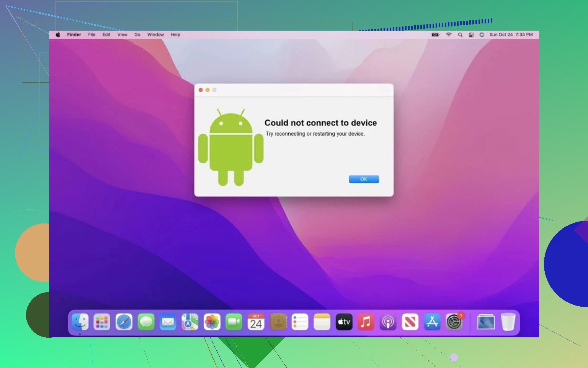The width and height of the screenshot is (588, 368).
Task: Open the Messages app
Action: (146, 322)
